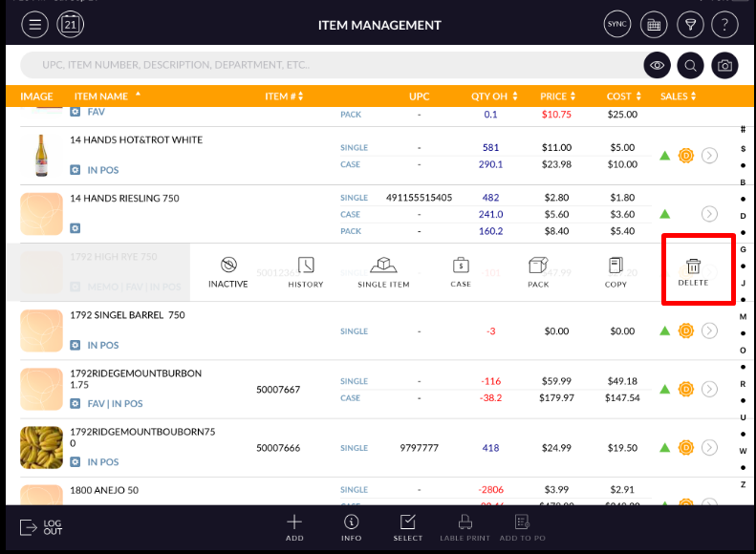The width and height of the screenshot is (756, 554).
Task: Open History for the swiped item
Action: pyautogui.click(x=306, y=272)
